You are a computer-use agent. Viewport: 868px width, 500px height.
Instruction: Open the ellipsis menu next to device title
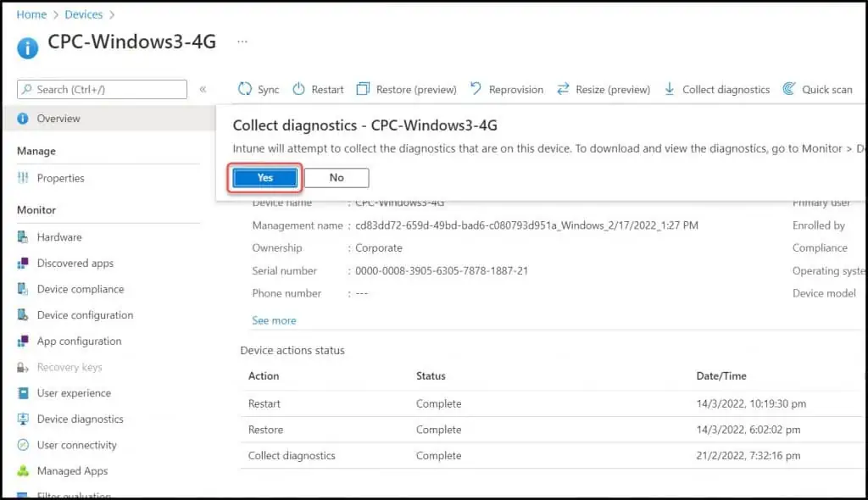click(x=242, y=42)
